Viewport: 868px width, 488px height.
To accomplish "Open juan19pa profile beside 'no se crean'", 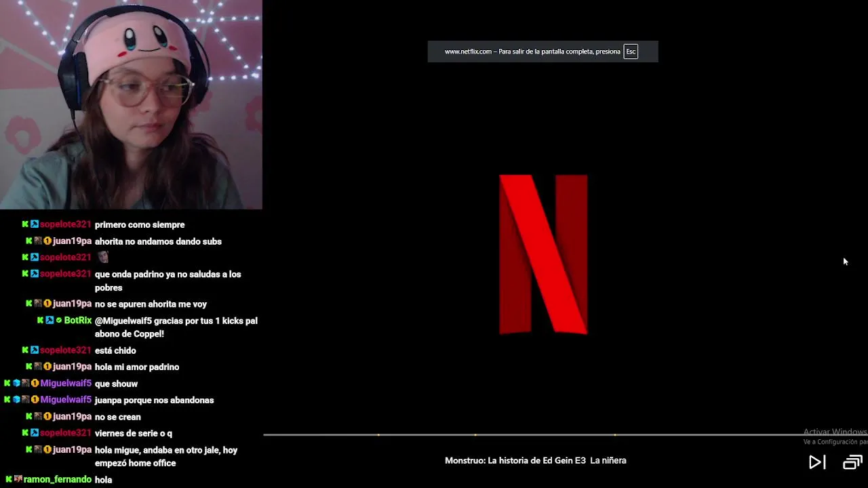I will click(72, 417).
